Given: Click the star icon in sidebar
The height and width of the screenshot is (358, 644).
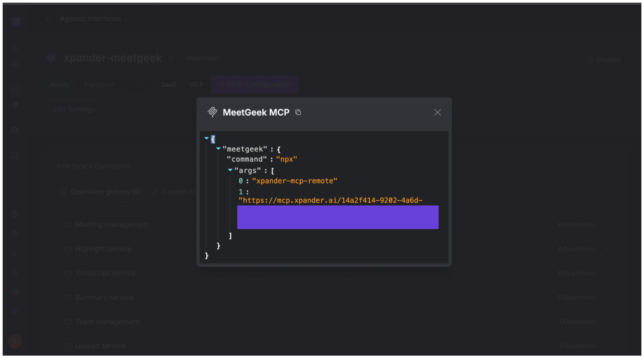Looking at the screenshot, I should coord(15,253).
